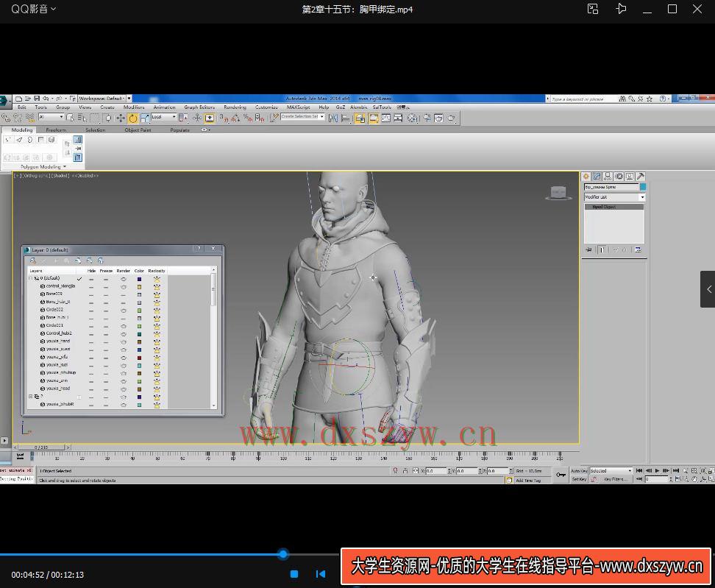Open the Animation menu
This screenshot has height=588, width=715.
(164, 107)
